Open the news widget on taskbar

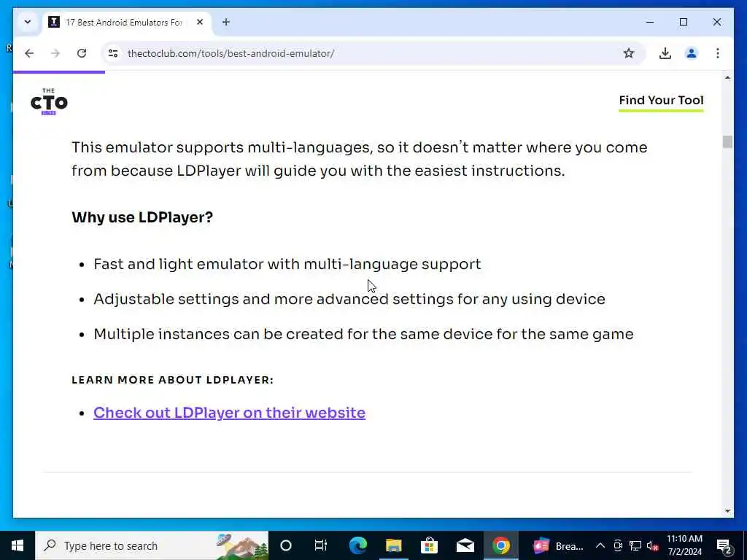558,545
